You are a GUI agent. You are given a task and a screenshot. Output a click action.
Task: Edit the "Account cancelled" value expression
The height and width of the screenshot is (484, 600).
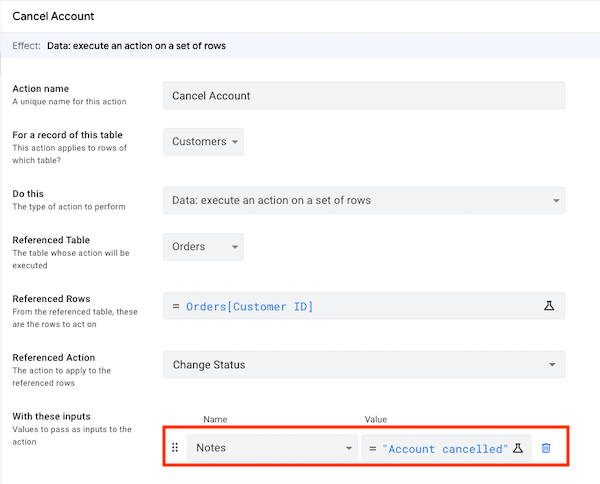[440, 449]
